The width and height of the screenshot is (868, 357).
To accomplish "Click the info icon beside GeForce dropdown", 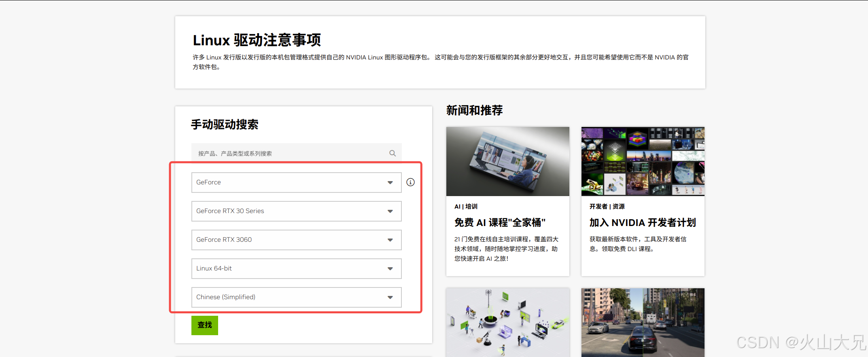I will [x=410, y=182].
